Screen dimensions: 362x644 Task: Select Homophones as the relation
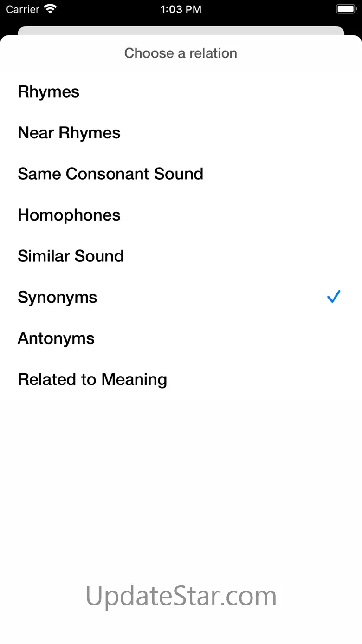click(69, 215)
